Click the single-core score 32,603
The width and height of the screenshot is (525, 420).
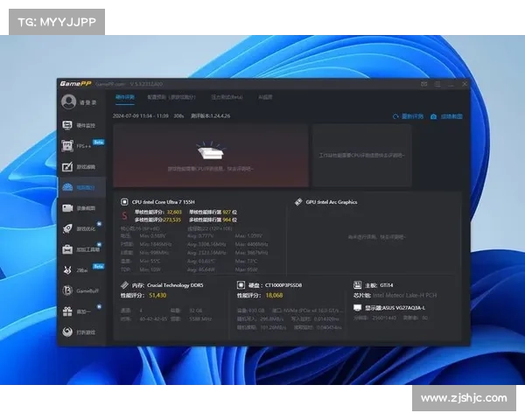coord(174,212)
